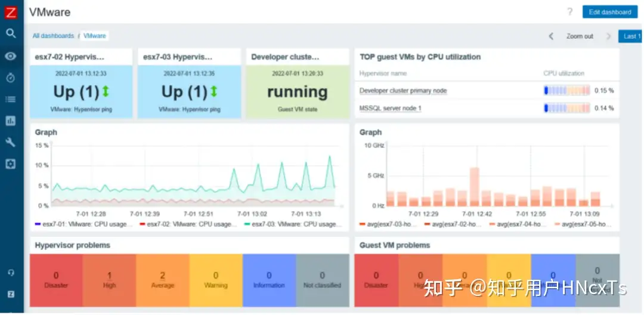Open MSSQL server node 1 link
The width and height of the screenshot is (644, 315).
pyautogui.click(x=391, y=108)
